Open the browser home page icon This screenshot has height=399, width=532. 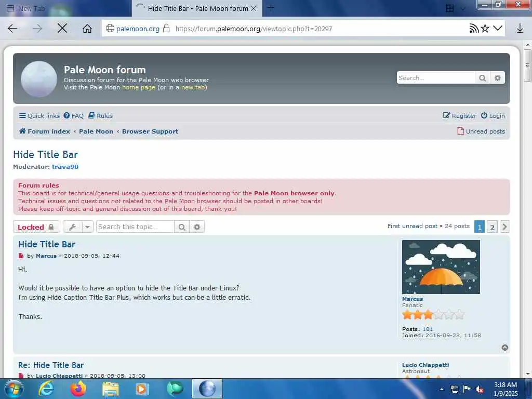[87, 29]
